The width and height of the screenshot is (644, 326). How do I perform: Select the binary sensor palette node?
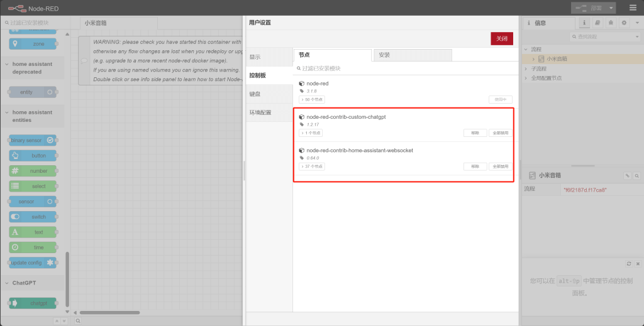pyautogui.click(x=33, y=140)
